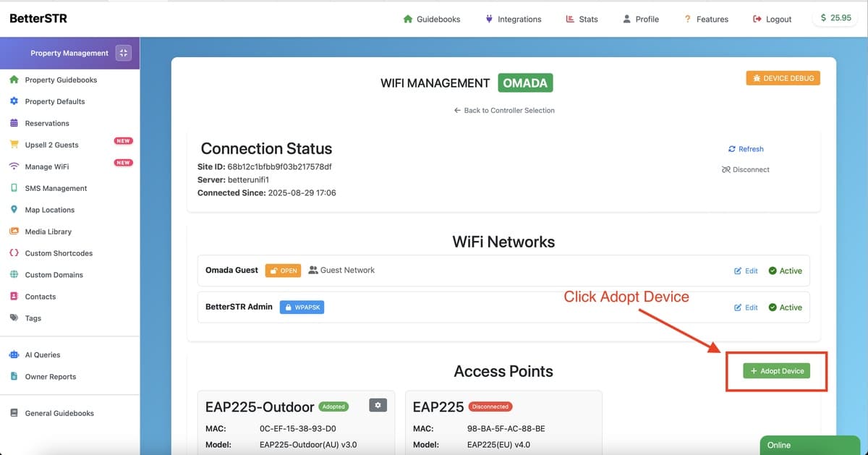Click the EAP225-Outdoor access point title

(260, 407)
